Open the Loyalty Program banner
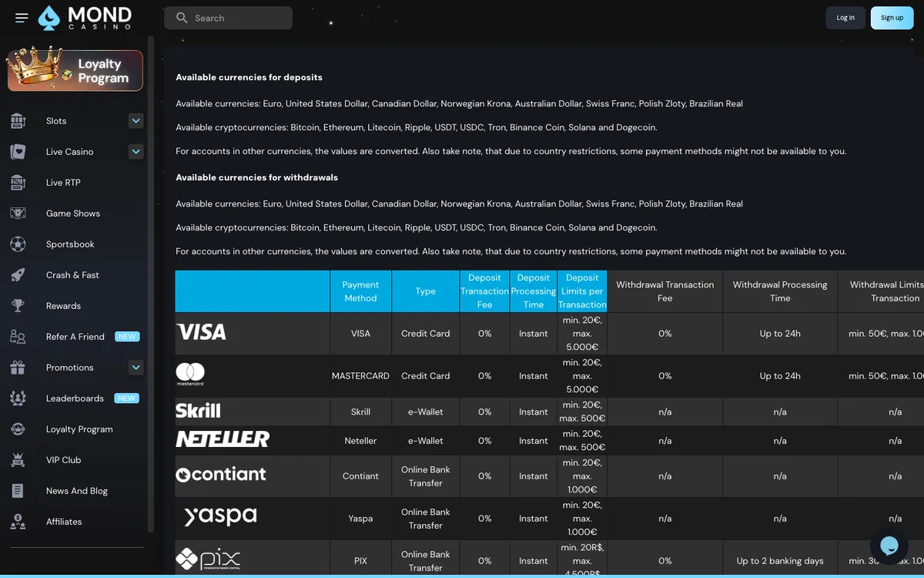924x578 pixels. point(75,71)
